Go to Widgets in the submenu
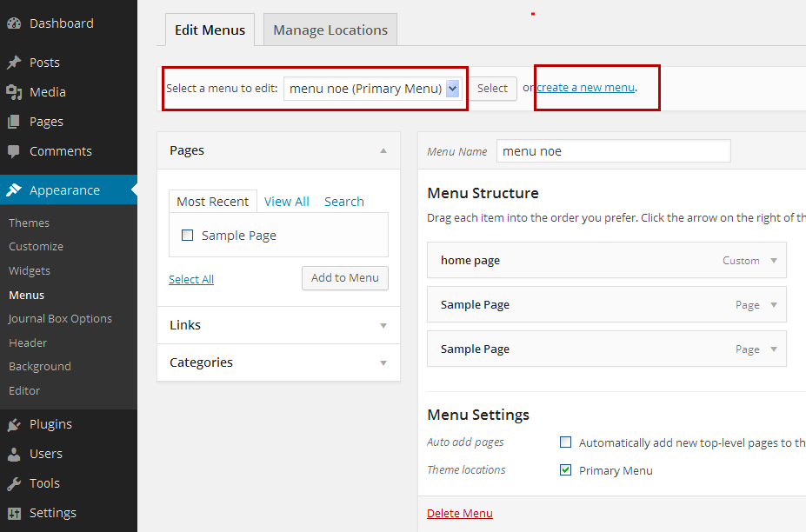This screenshot has width=806, height=532. (30, 270)
